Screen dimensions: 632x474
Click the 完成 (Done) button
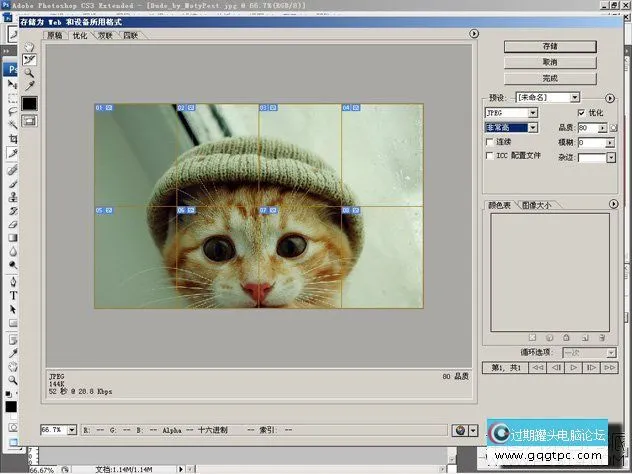pyautogui.click(x=550, y=78)
